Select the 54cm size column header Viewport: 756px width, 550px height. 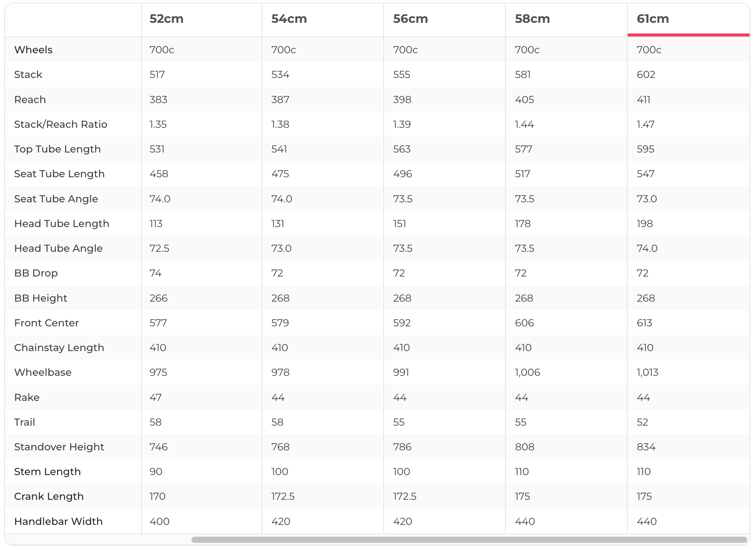point(289,19)
